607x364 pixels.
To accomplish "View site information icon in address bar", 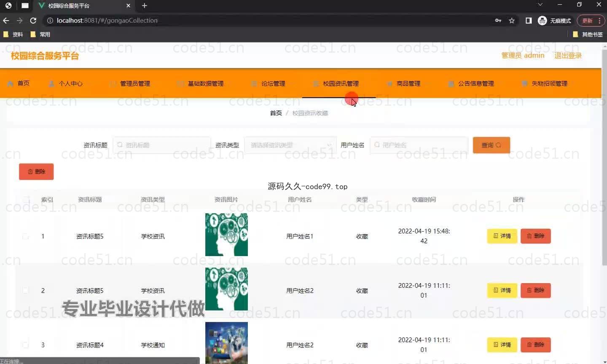I will tap(50, 20).
